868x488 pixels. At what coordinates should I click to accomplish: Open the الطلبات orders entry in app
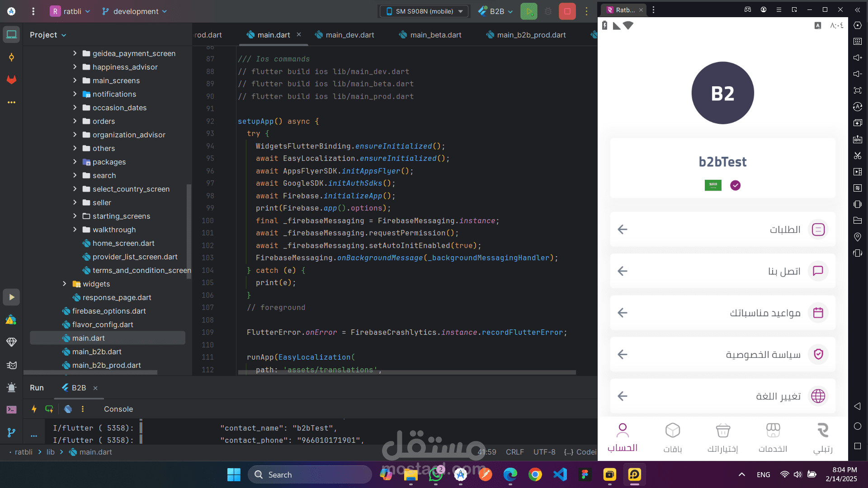(x=722, y=230)
